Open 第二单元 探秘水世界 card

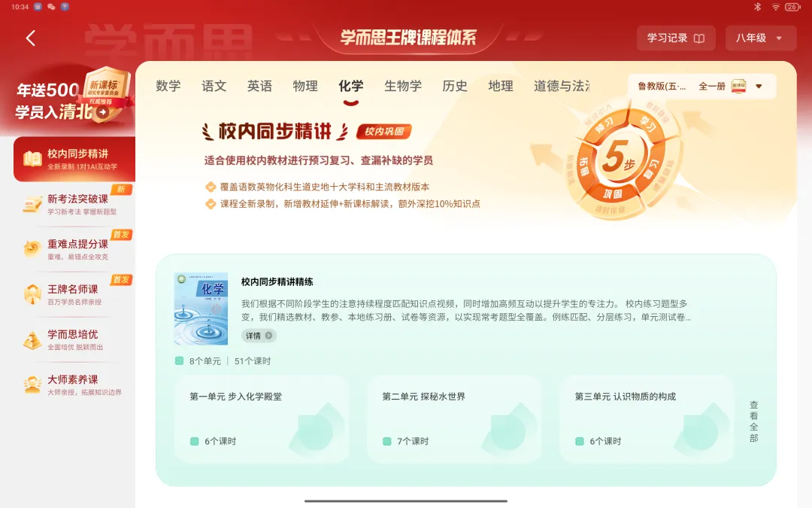click(454, 419)
